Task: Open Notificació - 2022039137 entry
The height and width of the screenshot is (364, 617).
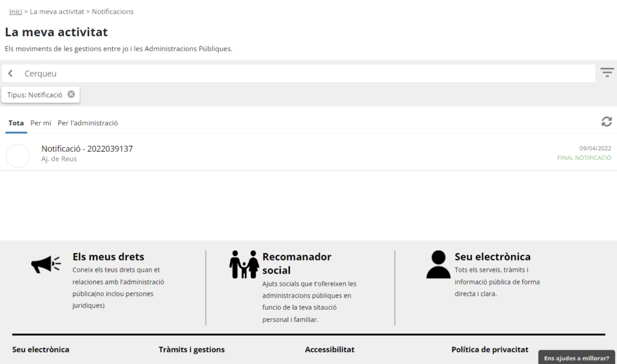Action: [87, 149]
